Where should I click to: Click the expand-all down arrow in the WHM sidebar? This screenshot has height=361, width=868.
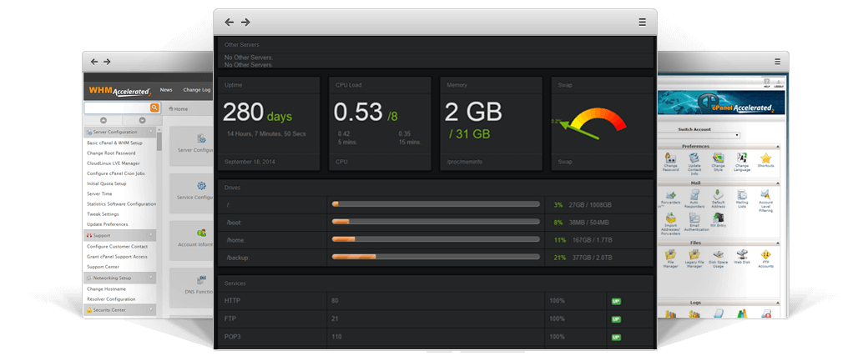pyautogui.click(x=142, y=120)
